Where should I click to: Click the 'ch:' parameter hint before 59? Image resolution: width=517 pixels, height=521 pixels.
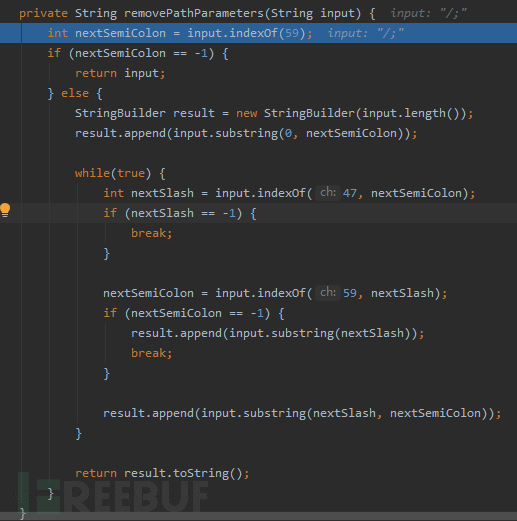328,293
